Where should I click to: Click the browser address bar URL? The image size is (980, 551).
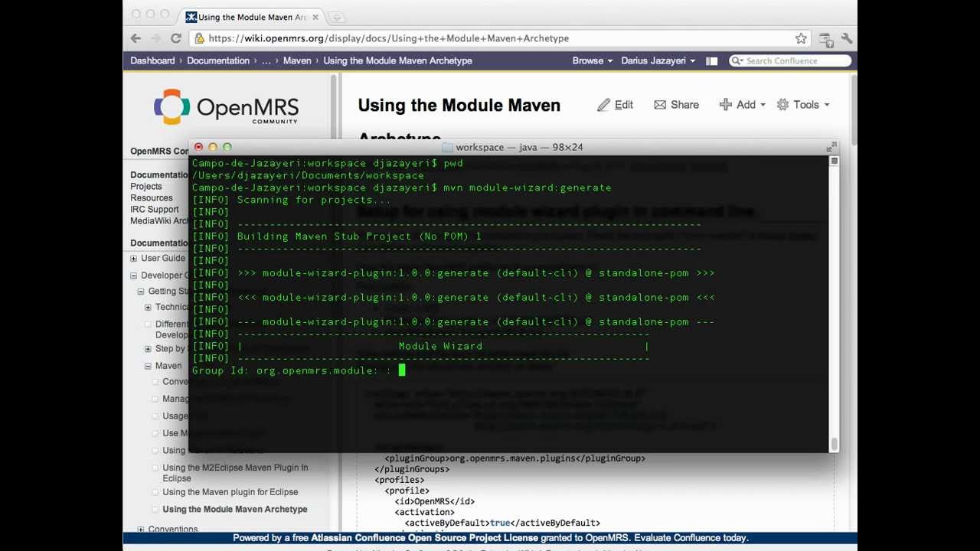point(388,38)
